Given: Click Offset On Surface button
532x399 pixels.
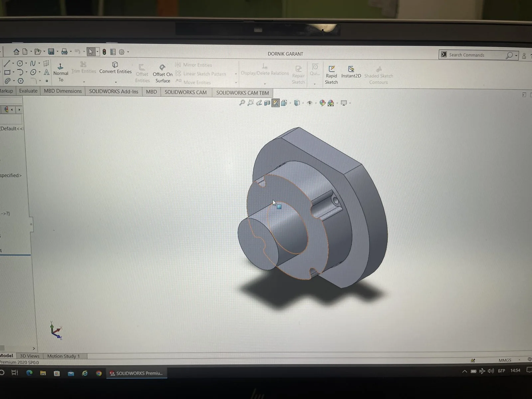Looking at the screenshot, I should click(163, 74).
